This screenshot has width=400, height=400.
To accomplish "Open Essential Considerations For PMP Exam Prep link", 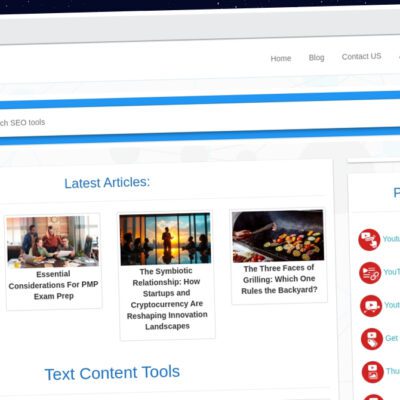I will coord(53,285).
